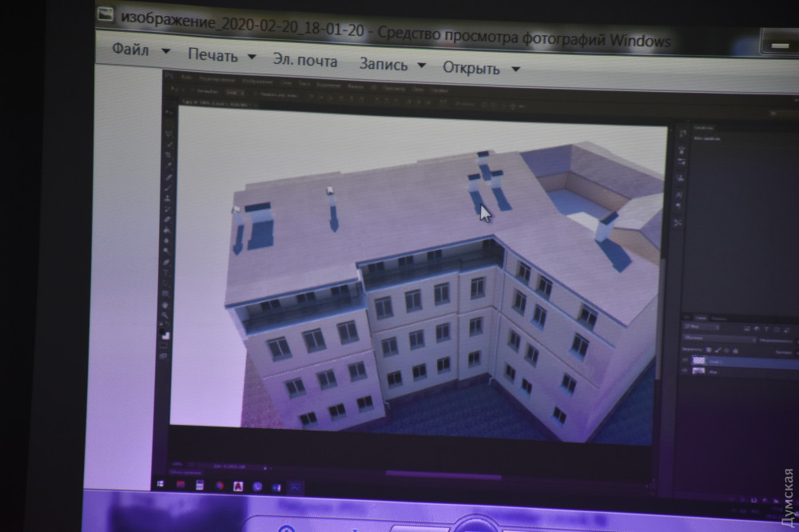Toggle visibility of the top layer

684,361
